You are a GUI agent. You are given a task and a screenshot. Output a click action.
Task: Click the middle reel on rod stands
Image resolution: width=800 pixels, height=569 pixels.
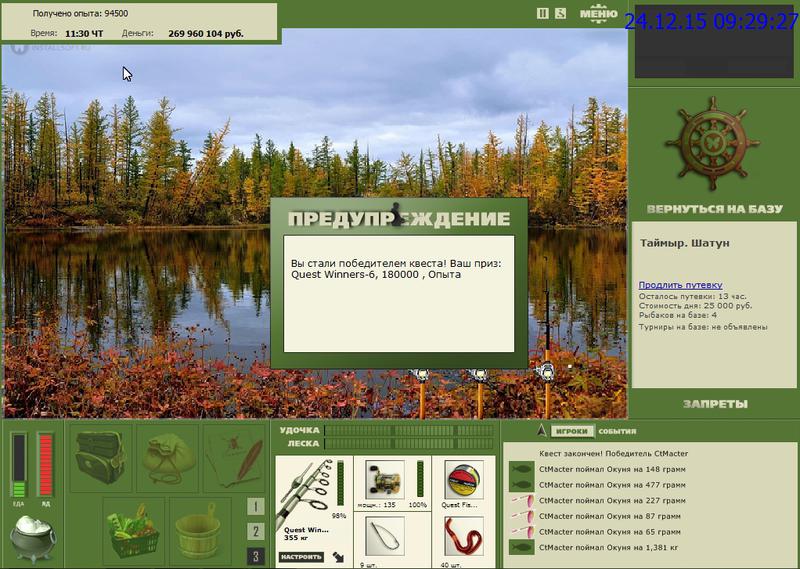click(x=479, y=375)
